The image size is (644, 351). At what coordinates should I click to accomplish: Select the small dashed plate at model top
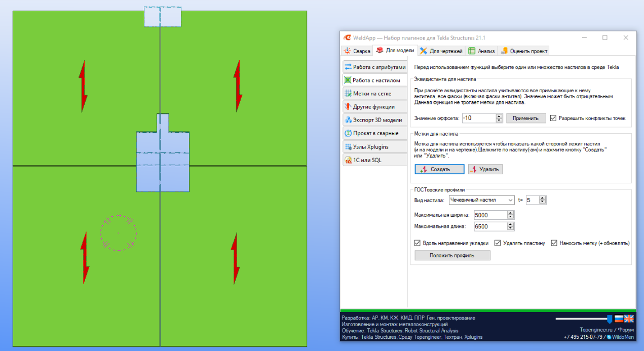tap(163, 17)
